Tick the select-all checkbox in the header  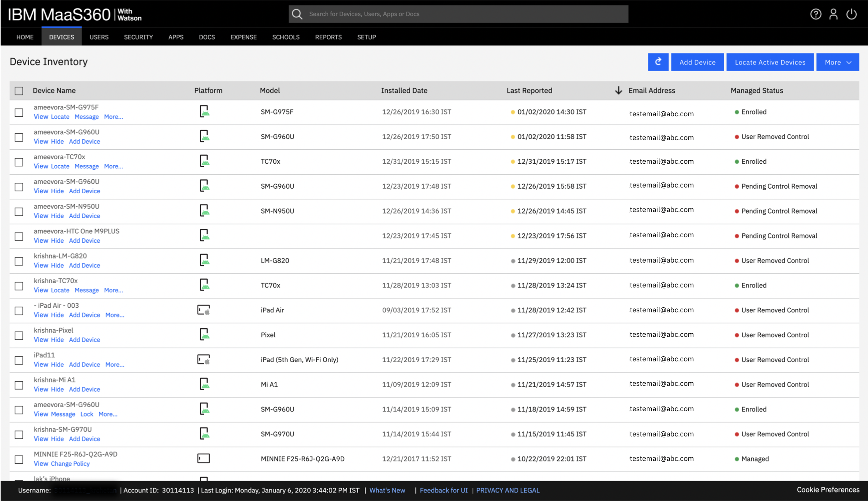(19, 91)
